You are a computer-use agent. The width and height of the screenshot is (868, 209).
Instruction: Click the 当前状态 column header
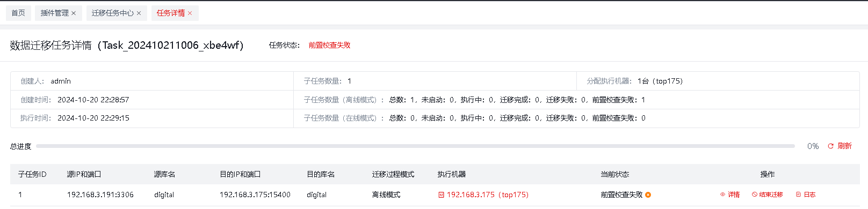tap(615, 174)
